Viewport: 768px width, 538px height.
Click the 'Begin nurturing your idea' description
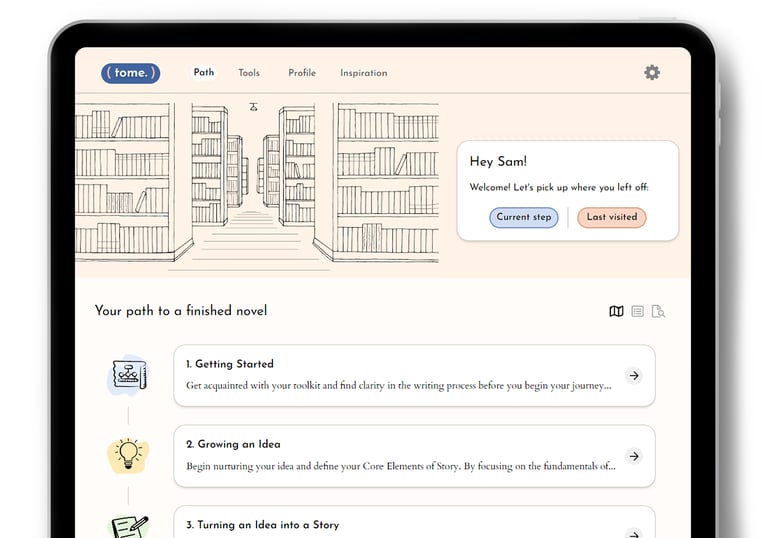pos(401,466)
